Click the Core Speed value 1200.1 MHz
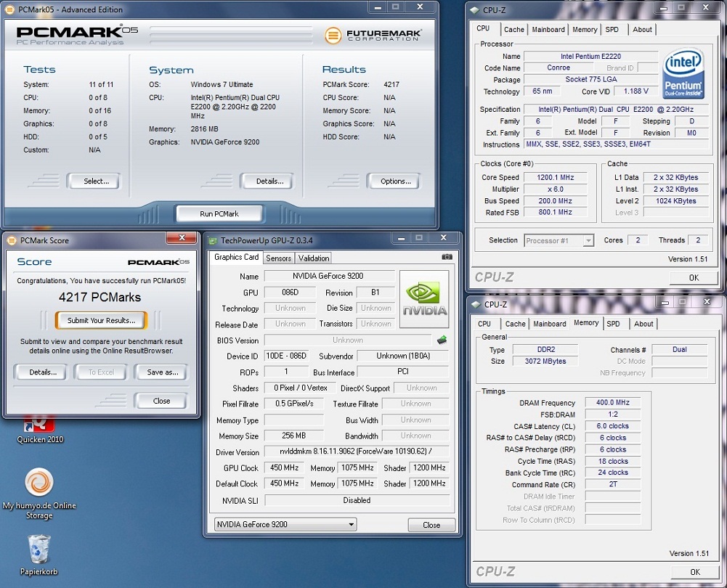Image resolution: width=727 pixels, height=588 pixels. (x=556, y=177)
